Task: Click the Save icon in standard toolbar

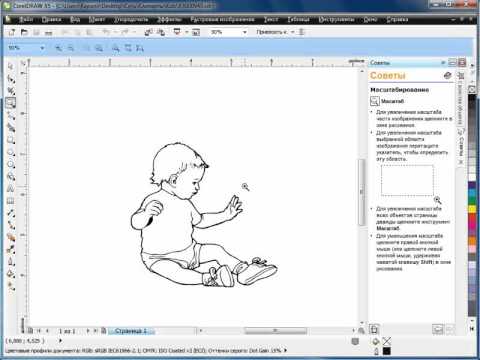Action: (36, 32)
